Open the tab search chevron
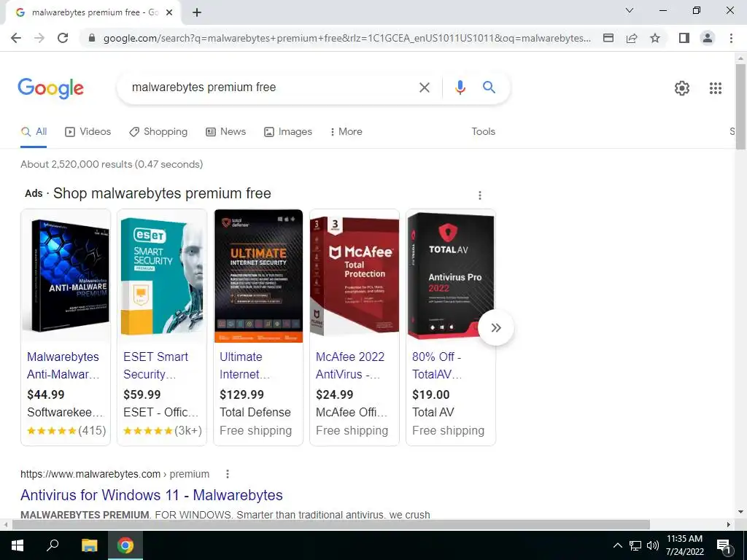This screenshot has height=560, width=747. click(630, 10)
